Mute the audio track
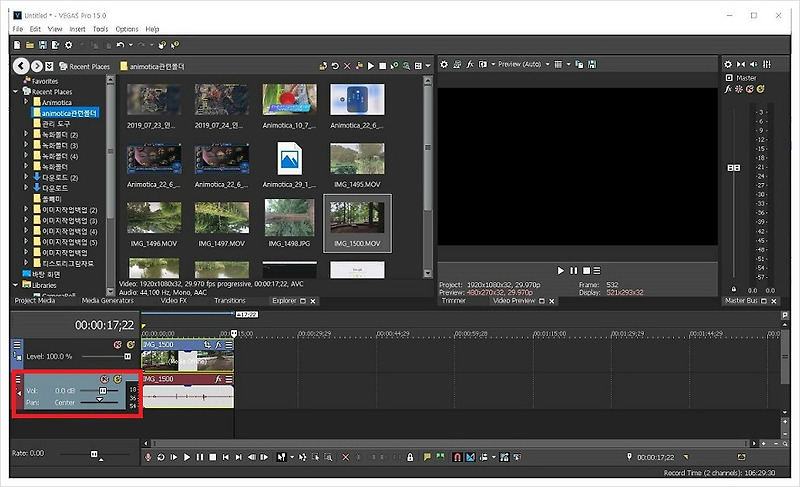Screen dimensions: 800x487 click(x=105, y=379)
